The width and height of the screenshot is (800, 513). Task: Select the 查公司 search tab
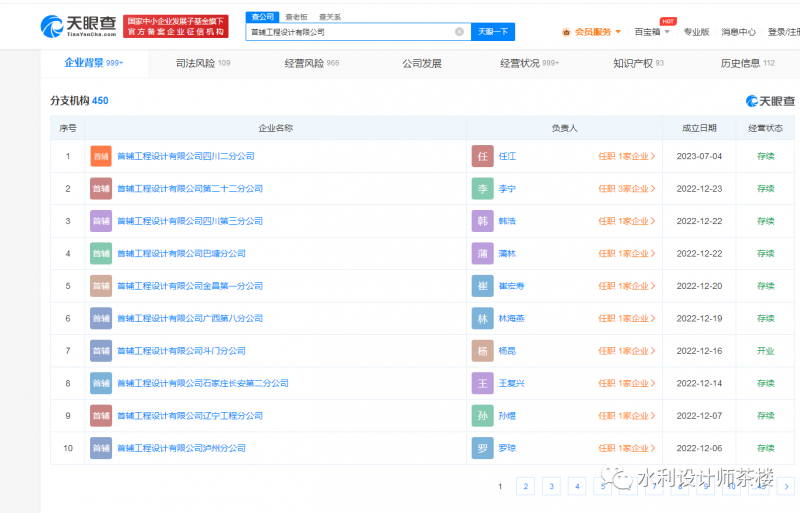click(x=263, y=17)
